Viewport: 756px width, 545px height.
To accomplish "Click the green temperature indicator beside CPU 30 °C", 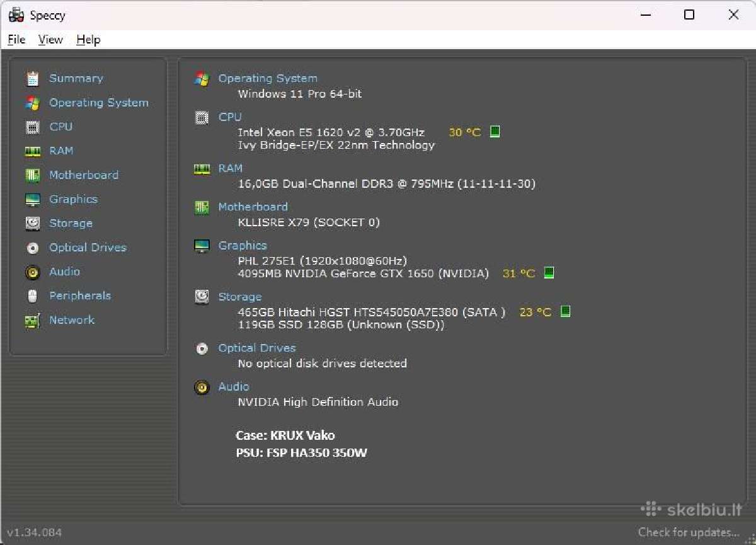I will coord(495,132).
